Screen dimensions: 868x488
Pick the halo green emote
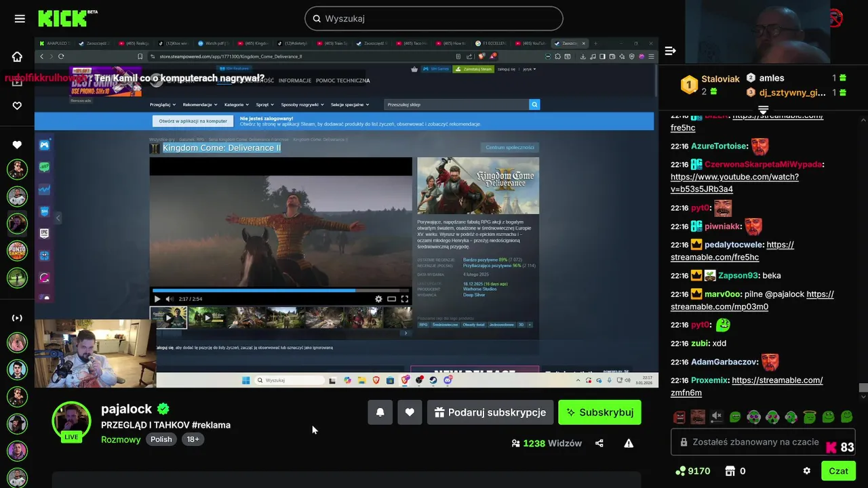(x=809, y=417)
